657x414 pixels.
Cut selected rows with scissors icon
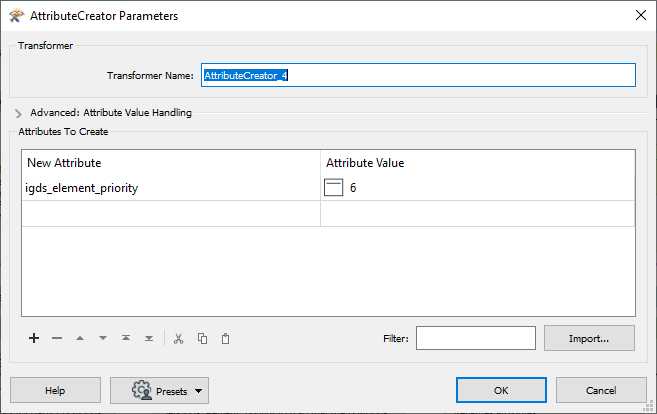[178, 339]
